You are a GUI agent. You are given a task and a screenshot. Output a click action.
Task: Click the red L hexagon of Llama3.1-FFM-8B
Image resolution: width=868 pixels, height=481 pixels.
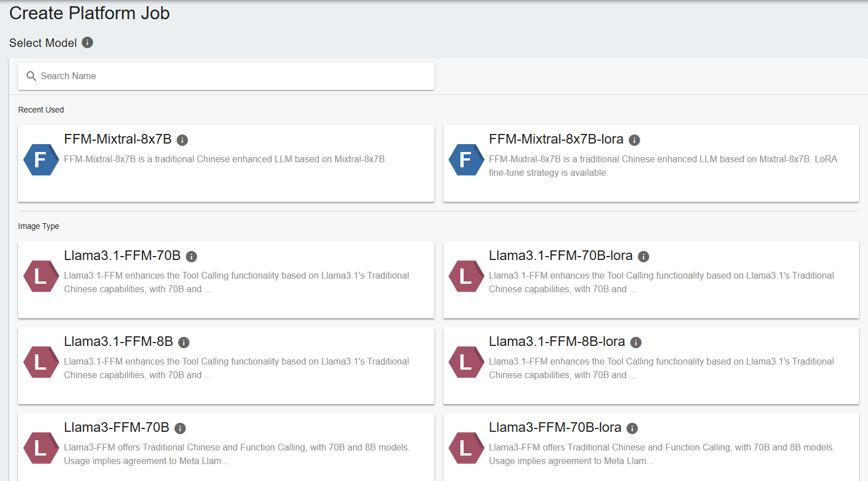click(x=41, y=362)
